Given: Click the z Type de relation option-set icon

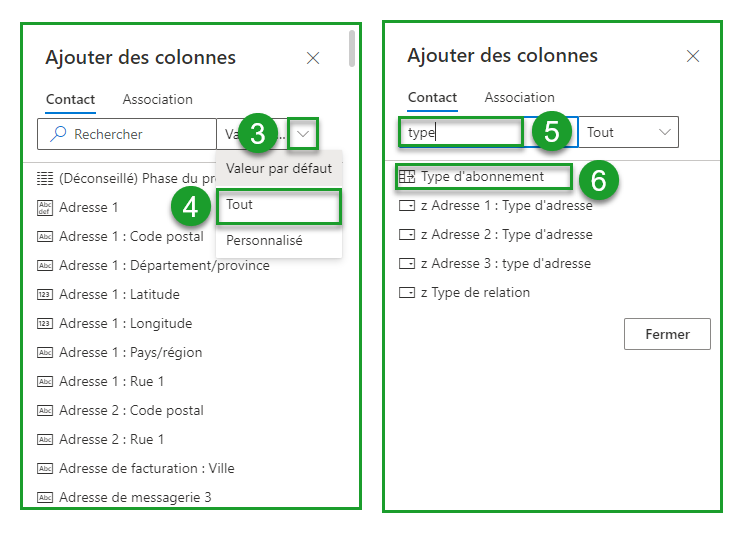Looking at the screenshot, I should 406,293.
